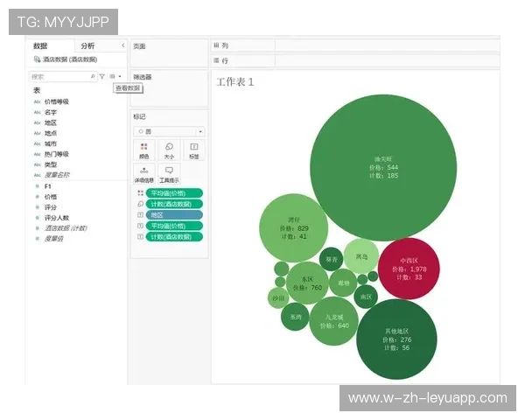Select the 东区 bubble with 价格 760
This screenshot has height=420, width=525.
click(x=307, y=283)
